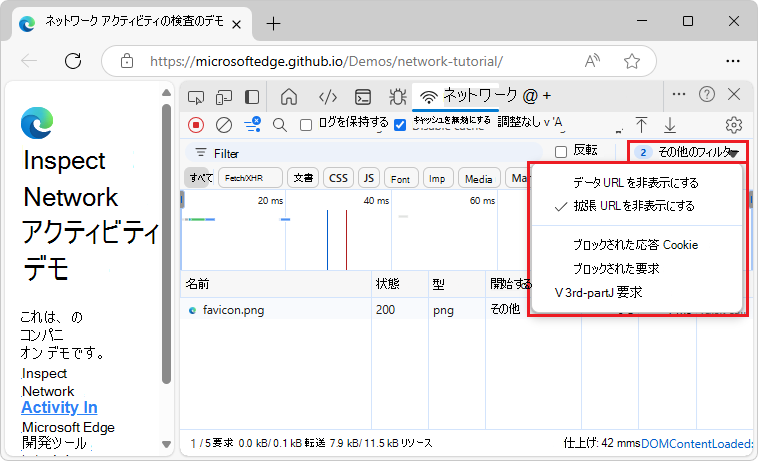Screen dimensions: 758x461
Task: Open browser Settings and more menu
Action: coord(733,61)
